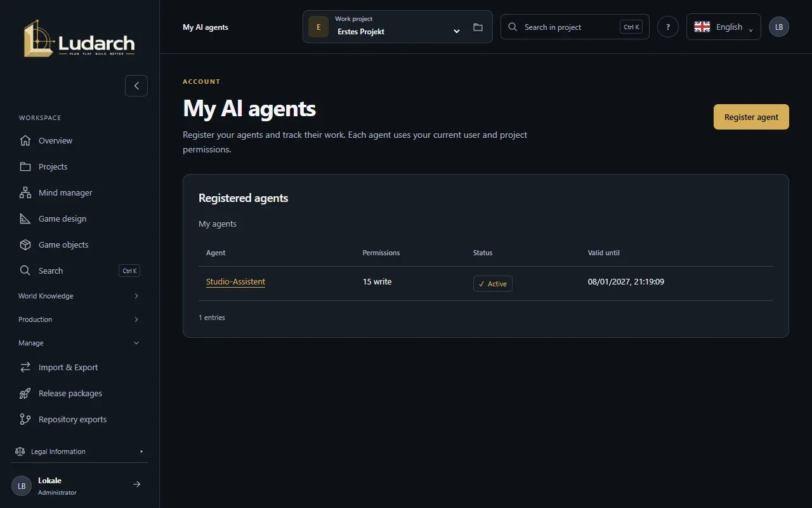Click the Projects folder icon in sidebar
The image size is (812, 508).
point(25,166)
